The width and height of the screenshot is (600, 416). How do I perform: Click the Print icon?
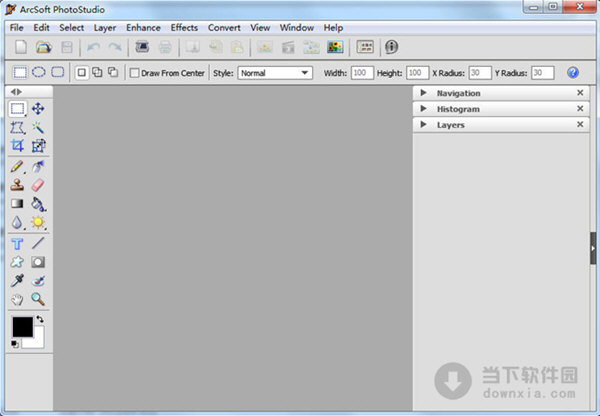click(165, 47)
